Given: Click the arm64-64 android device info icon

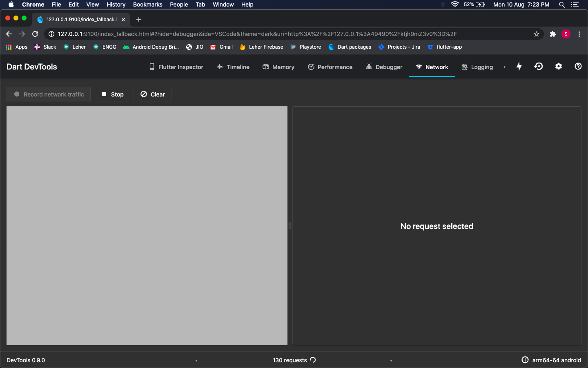Looking at the screenshot, I should pos(525,360).
